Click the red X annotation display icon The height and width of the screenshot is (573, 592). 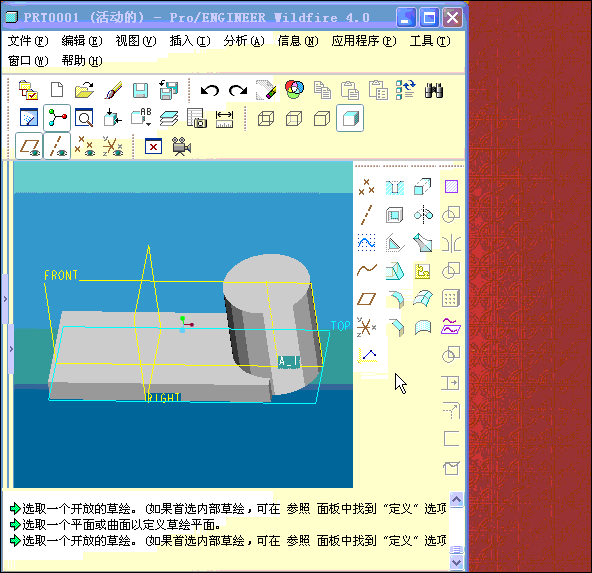[x=153, y=146]
